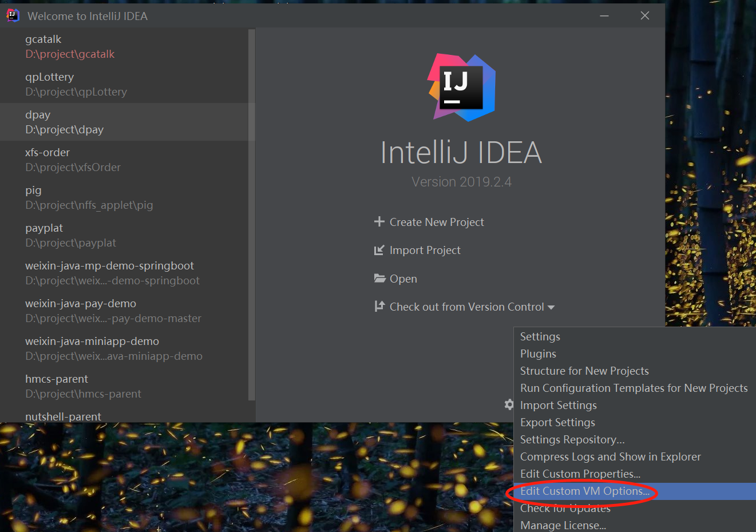Click the path D:\project\qpLottery

click(x=76, y=92)
